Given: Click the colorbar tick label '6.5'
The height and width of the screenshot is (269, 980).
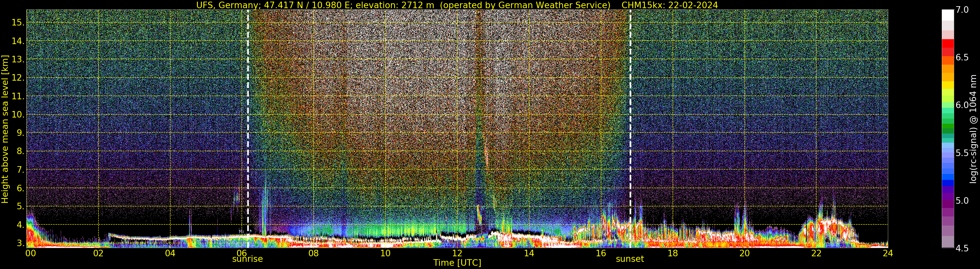Looking at the screenshot, I should 962,57.
